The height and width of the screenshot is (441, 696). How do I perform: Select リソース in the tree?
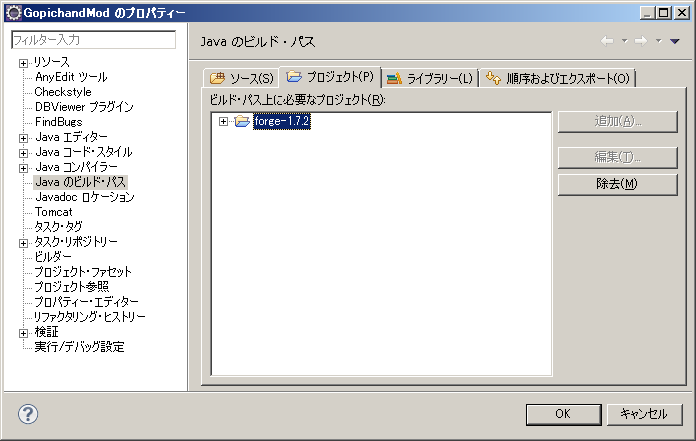(52, 62)
